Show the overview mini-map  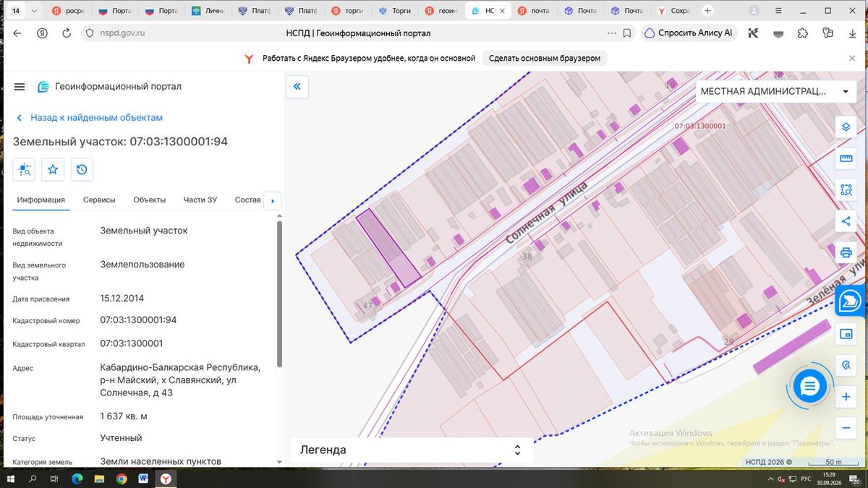click(846, 334)
